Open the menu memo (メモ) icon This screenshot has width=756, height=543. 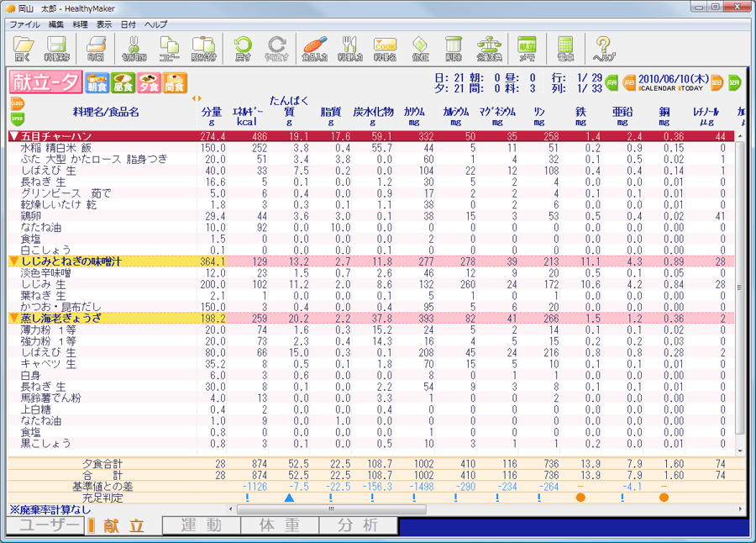pos(527,50)
